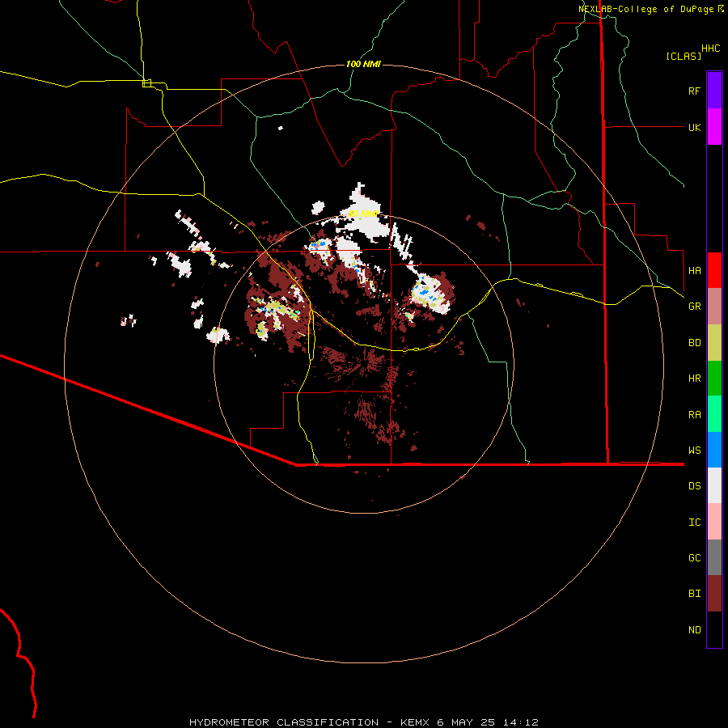Click the RA light green legend swatch
Image resolution: width=728 pixels, height=728 pixels.
(714, 414)
